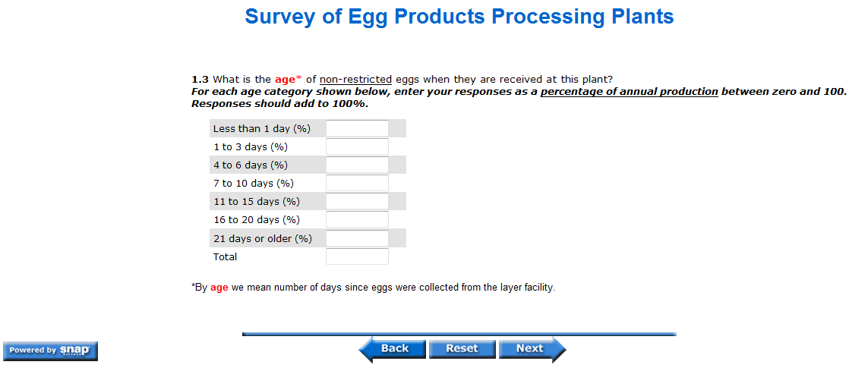Click the underlined percentage of annual production text
The image size is (868, 368).
(629, 92)
